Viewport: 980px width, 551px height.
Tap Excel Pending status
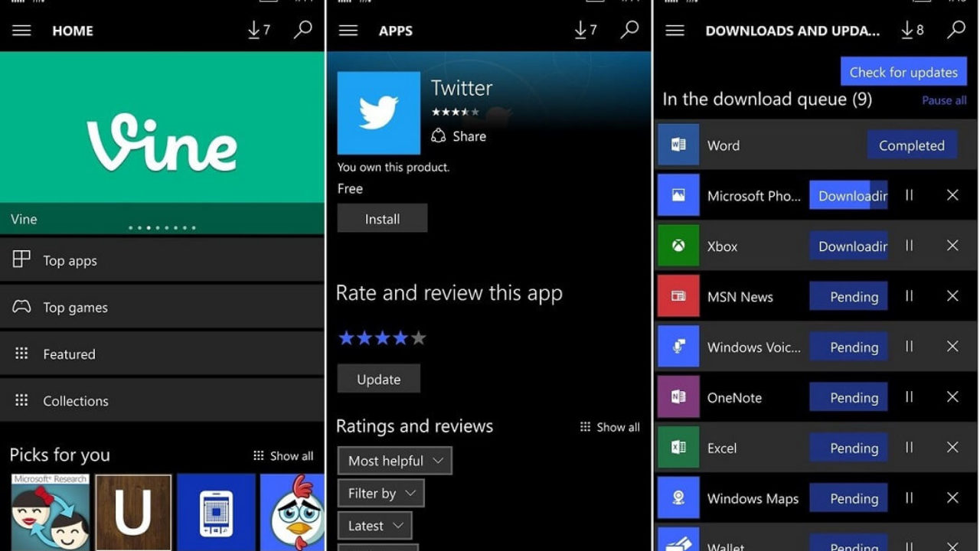tap(849, 448)
